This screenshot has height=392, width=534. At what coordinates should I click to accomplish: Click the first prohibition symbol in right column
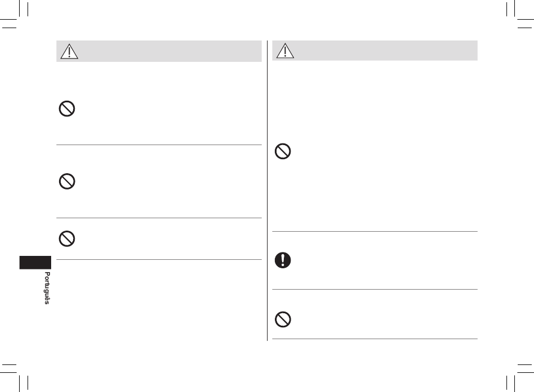point(283,151)
